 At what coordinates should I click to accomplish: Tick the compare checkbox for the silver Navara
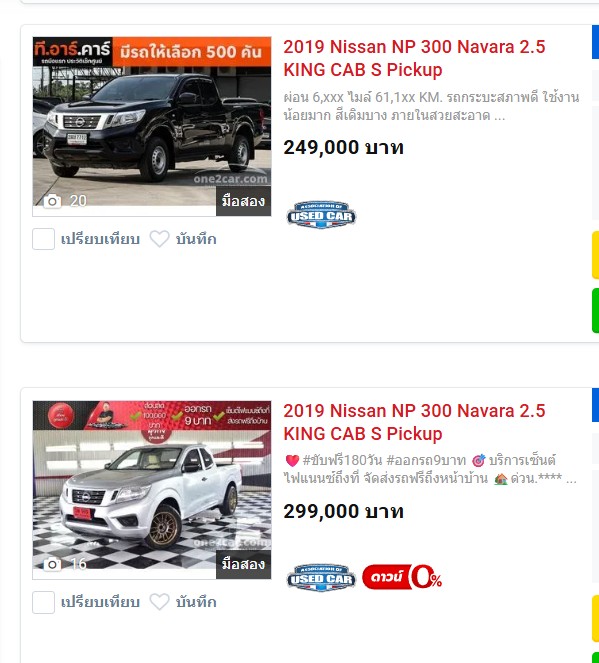[44, 602]
